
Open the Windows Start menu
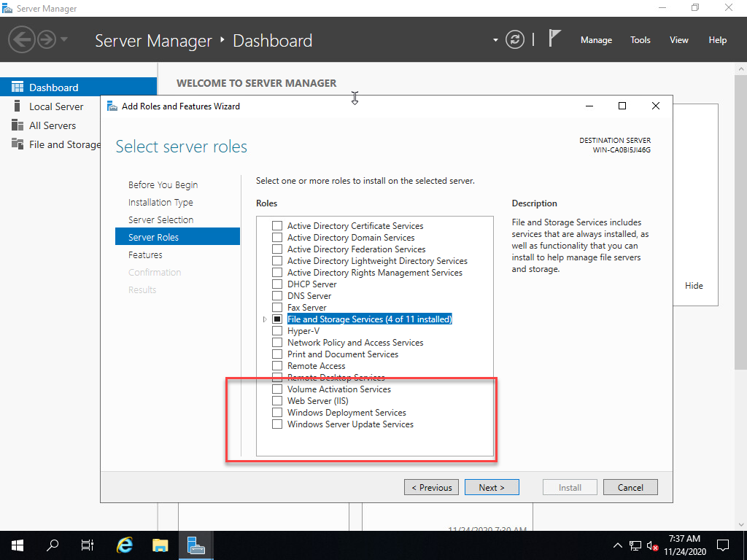click(x=18, y=545)
